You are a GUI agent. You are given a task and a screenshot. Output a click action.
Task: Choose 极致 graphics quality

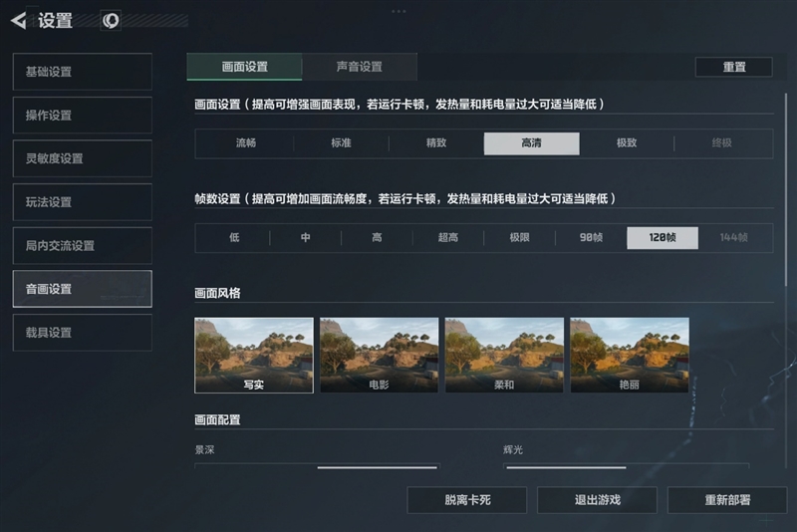coord(627,143)
